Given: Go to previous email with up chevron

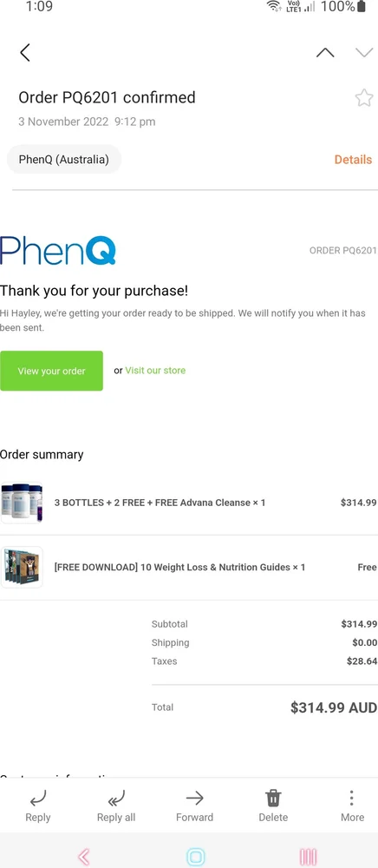Looking at the screenshot, I should pyautogui.click(x=325, y=53).
